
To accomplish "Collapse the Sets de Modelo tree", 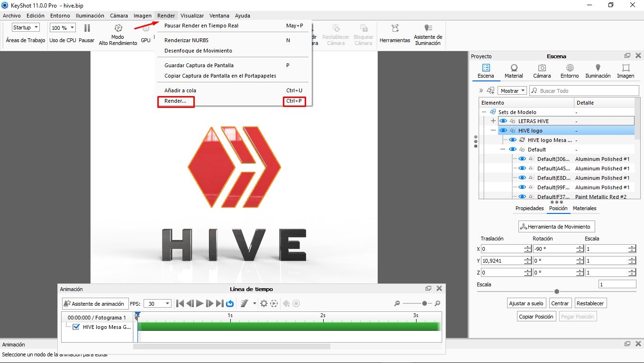I will click(x=484, y=112).
